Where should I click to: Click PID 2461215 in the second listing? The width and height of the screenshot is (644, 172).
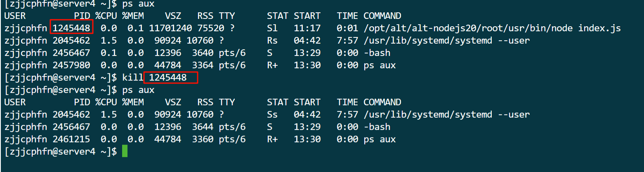(71, 139)
